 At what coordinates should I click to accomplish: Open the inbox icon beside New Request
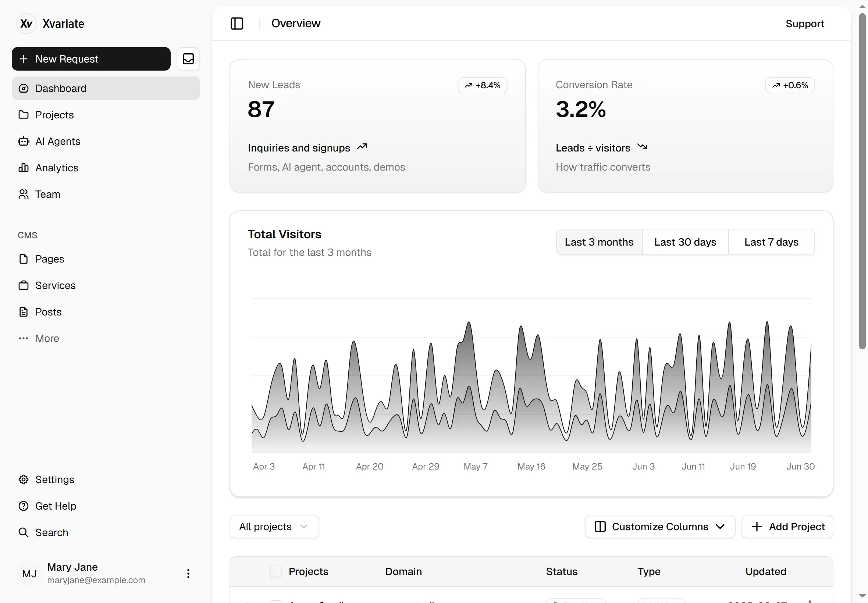coord(188,58)
